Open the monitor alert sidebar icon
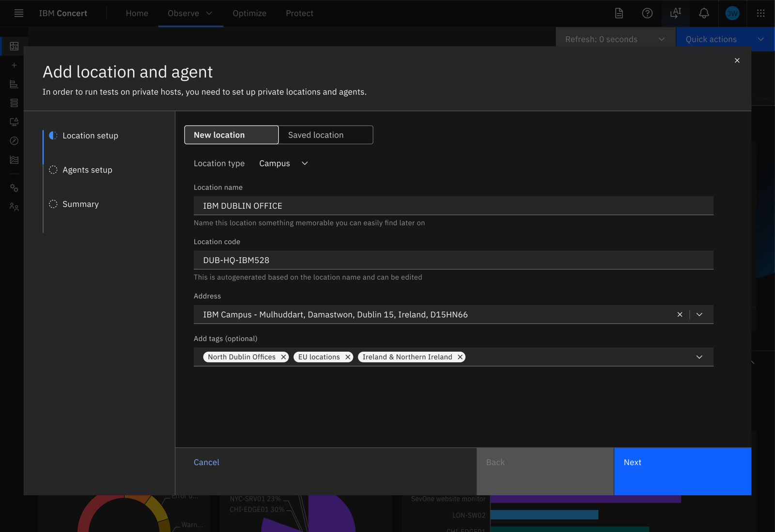Viewport: 775px width, 532px height. pos(14,122)
